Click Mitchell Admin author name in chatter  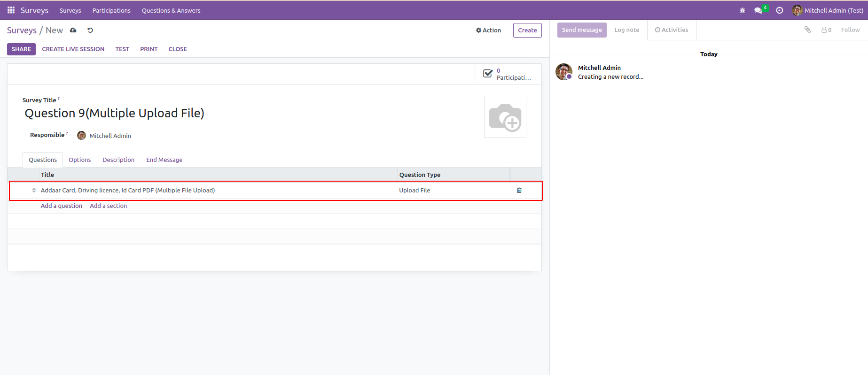[x=599, y=68]
